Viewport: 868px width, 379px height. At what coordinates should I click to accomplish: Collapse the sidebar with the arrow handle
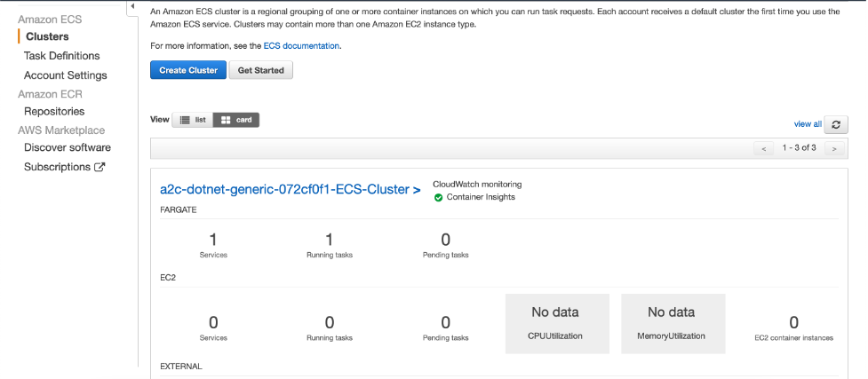pos(133,6)
